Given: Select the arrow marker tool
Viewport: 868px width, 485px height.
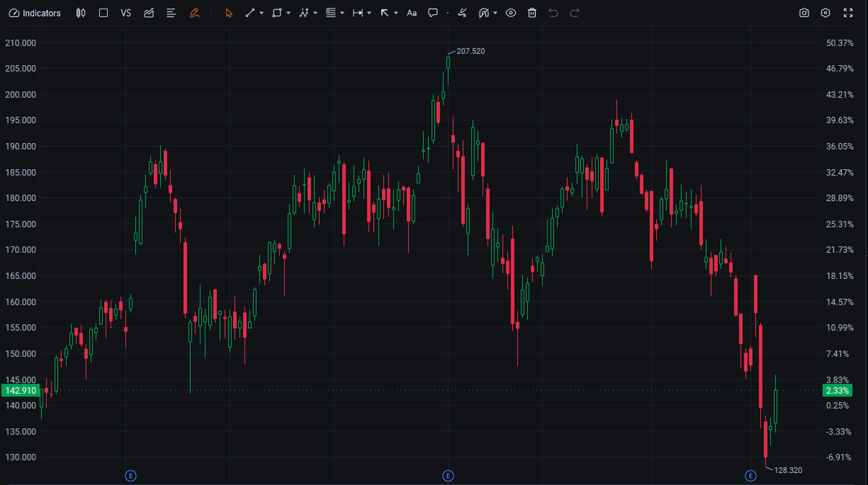Looking at the screenshot, I should (x=385, y=13).
